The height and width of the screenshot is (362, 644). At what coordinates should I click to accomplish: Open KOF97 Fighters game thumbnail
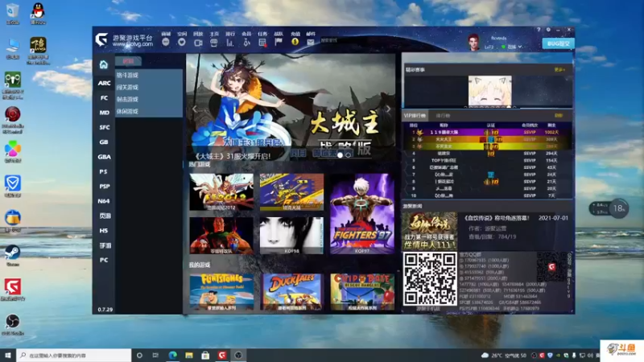[x=362, y=213]
